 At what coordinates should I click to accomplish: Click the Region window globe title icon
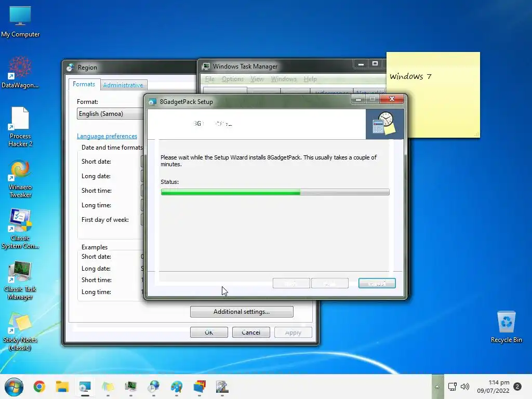(70, 67)
